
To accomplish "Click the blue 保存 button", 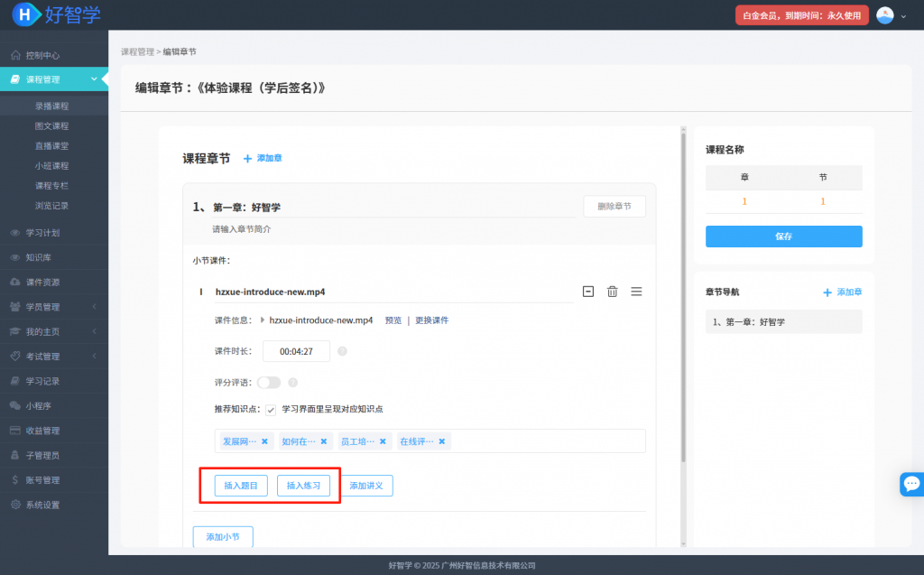I will click(x=783, y=236).
